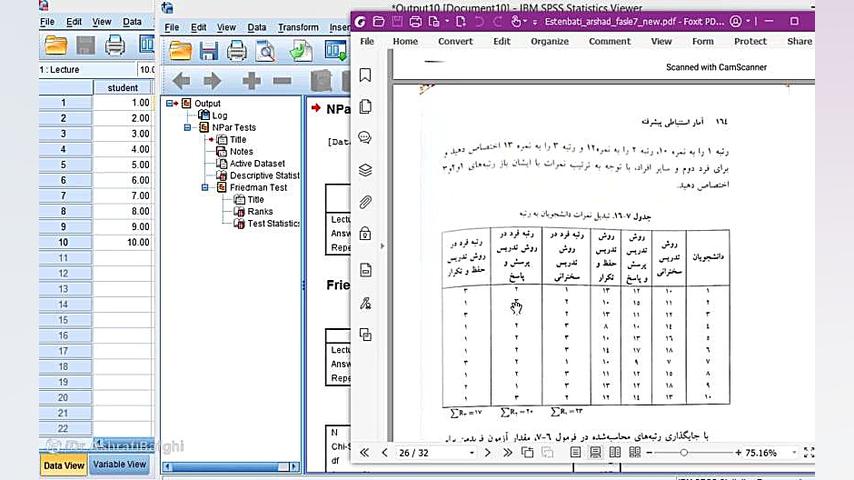Adjust the zoom slider in Foxit status bar
Screen dimensions: 854x480
[684, 453]
